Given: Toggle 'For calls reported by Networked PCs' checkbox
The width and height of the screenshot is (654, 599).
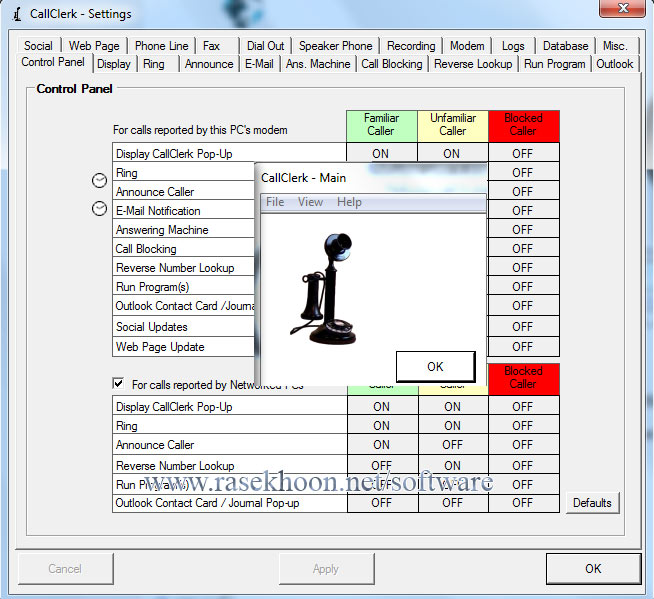Looking at the screenshot, I should coord(118,383).
